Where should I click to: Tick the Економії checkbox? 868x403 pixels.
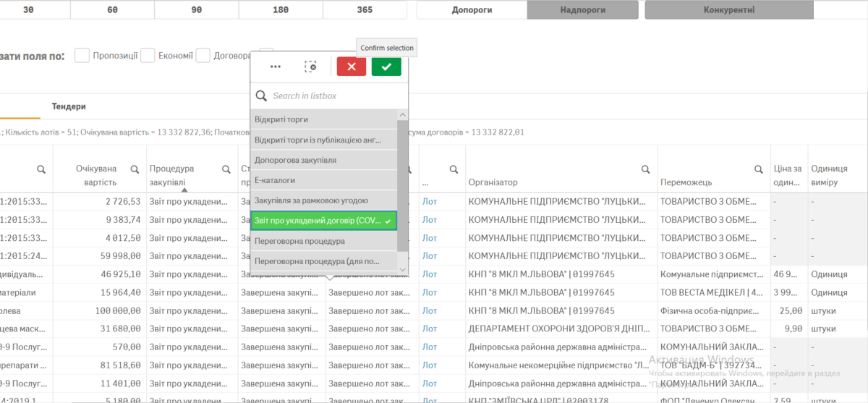148,56
